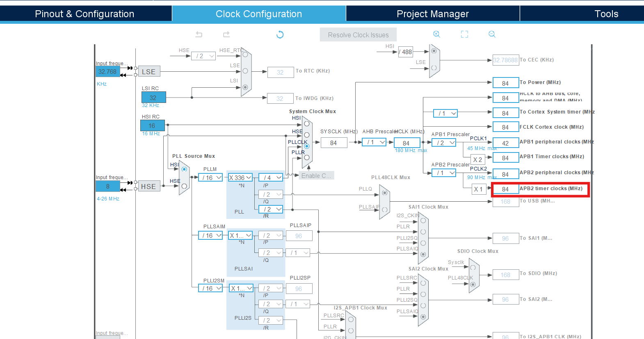Switch to Clock Configuration tab
This screenshot has height=339, width=644.
pyautogui.click(x=259, y=14)
